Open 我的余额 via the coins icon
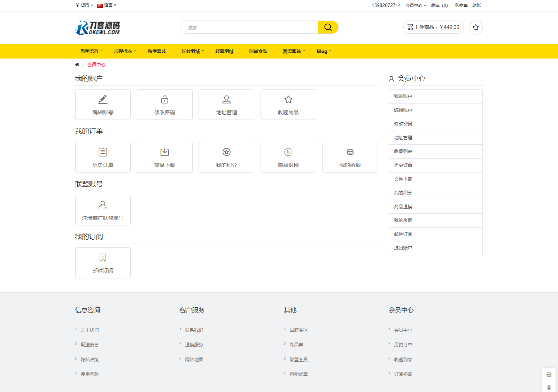The image size is (558, 392). point(350,152)
